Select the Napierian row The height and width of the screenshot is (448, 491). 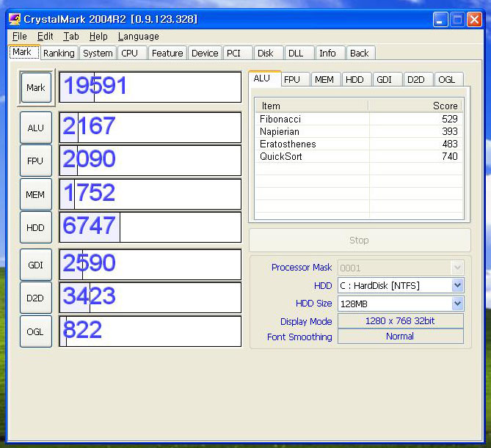pyautogui.click(x=359, y=131)
